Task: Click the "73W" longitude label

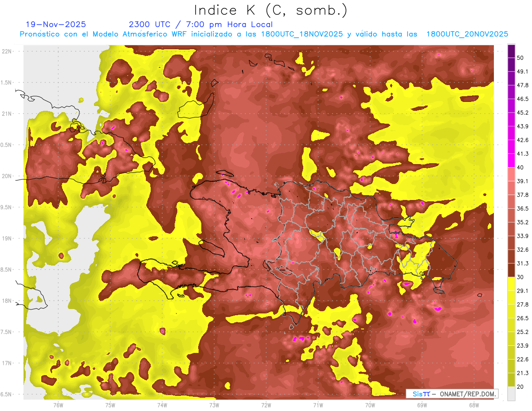Action: tap(214, 405)
